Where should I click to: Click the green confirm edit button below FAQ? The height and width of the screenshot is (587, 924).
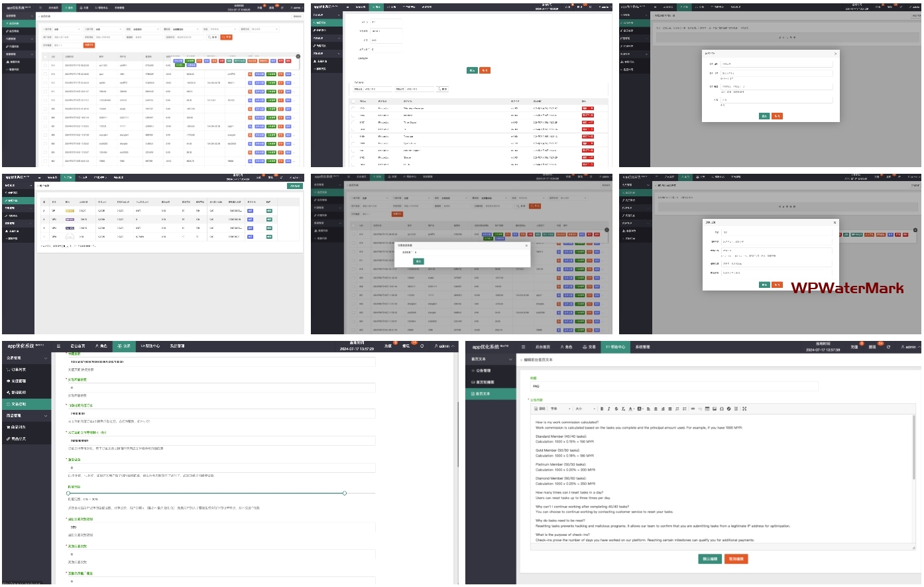pos(709,559)
